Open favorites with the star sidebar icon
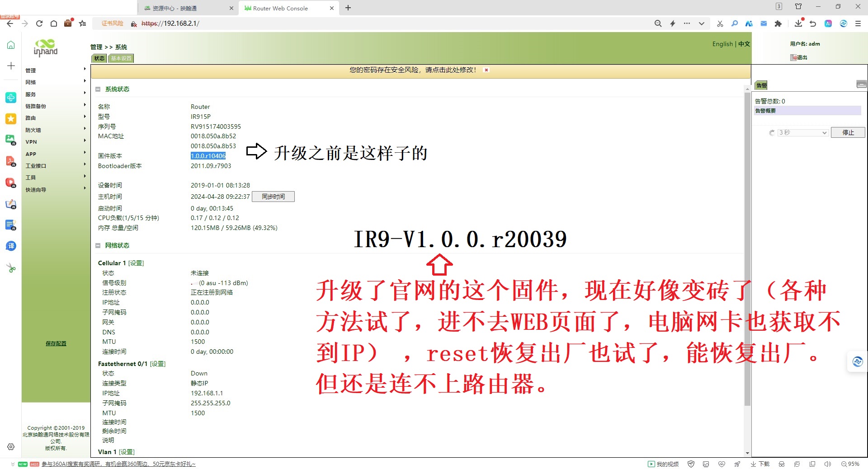This screenshot has height=469, width=868. tap(10, 119)
